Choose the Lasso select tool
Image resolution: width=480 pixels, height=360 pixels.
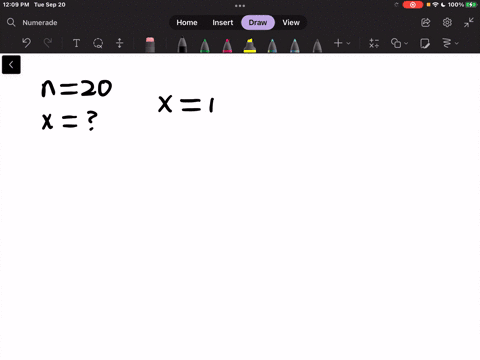[x=98, y=43]
